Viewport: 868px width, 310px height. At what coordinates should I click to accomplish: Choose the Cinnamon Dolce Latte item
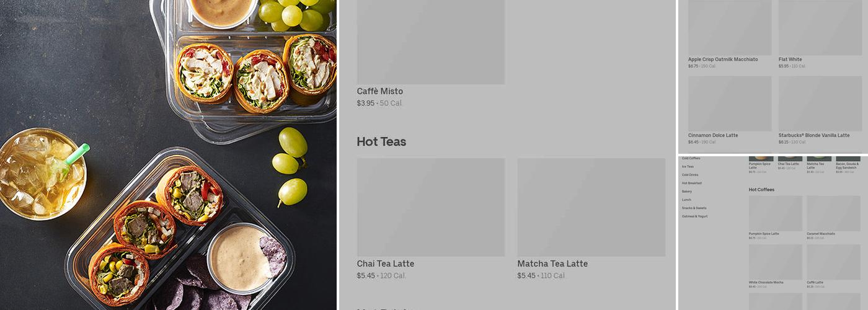click(x=713, y=135)
